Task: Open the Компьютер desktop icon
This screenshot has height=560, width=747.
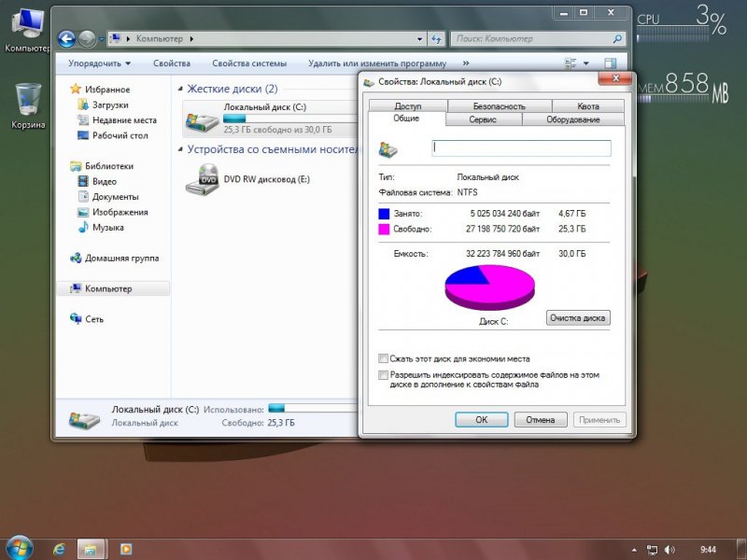Action: (x=27, y=30)
